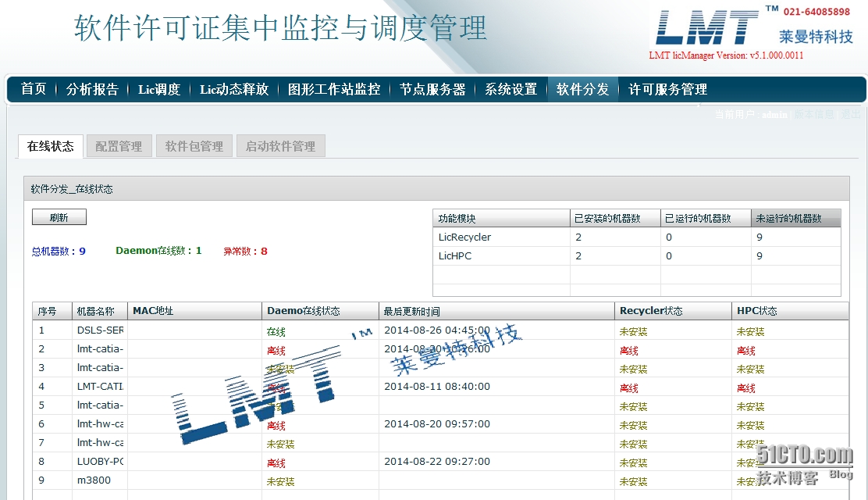Viewport: 868px width, 500px height.
Task: Click the 异常数 count text
Action: coord(245,251)
